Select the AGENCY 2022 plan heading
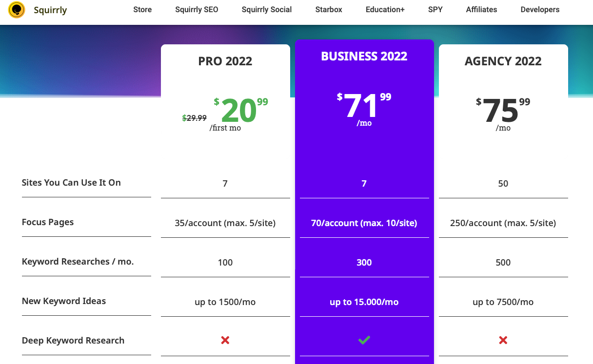 [503, 61]
